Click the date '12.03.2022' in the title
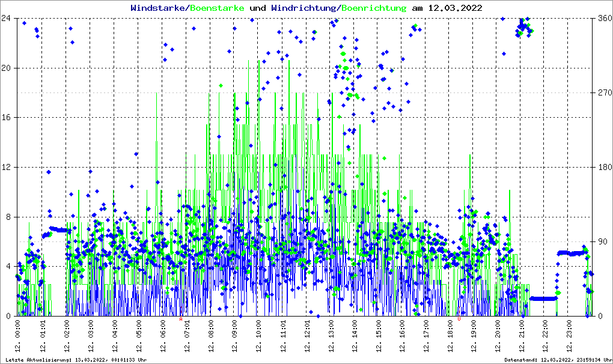The width and height of the screenshot is (613, 364). click(455, 8)
